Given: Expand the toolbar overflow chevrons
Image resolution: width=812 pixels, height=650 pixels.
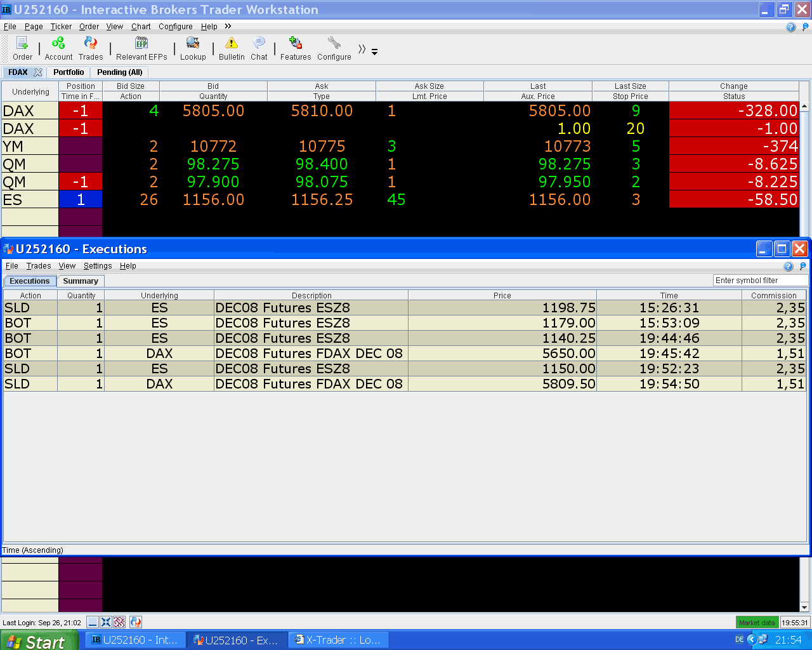Looking at the screenshot, I should tap(362, 49).
